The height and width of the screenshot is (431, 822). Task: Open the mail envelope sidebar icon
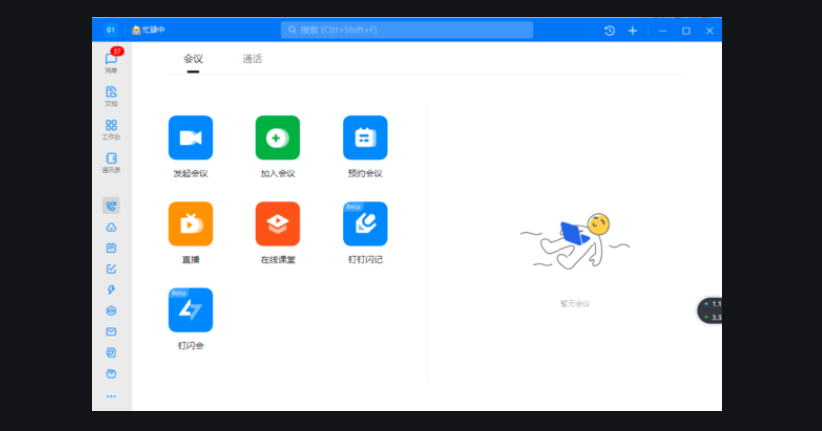point(111,331)
